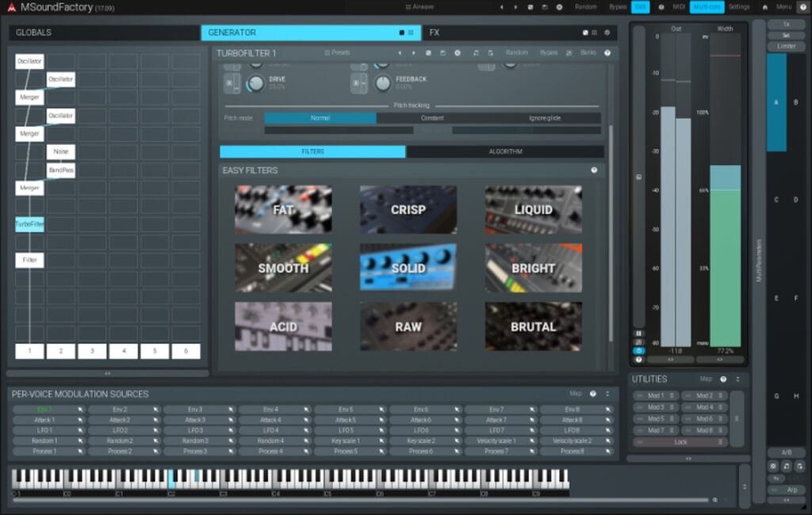The height and width of the screenshot is (515, 812).
Task: Open the global help question-mark icon
Action: (x=804, y=7)
